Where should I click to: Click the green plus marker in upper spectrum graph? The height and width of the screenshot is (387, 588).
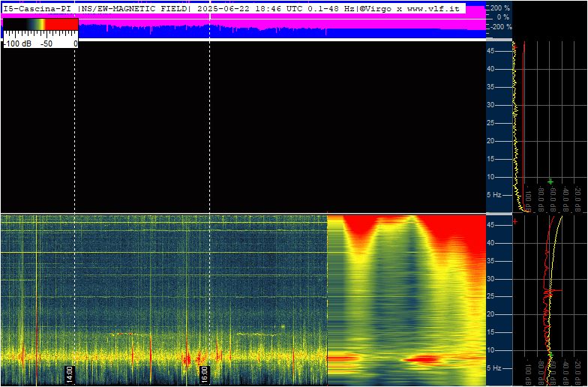pos(550,181)
